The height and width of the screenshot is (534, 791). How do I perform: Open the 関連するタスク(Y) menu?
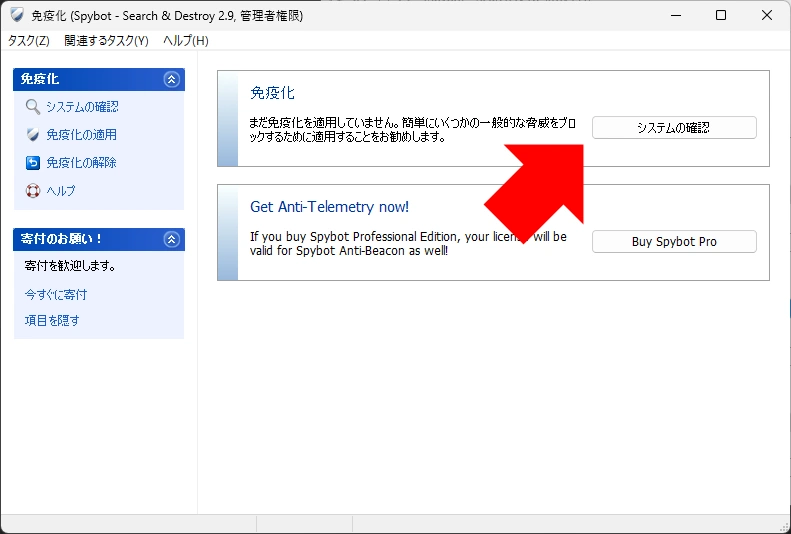click(x=106, y=41)
